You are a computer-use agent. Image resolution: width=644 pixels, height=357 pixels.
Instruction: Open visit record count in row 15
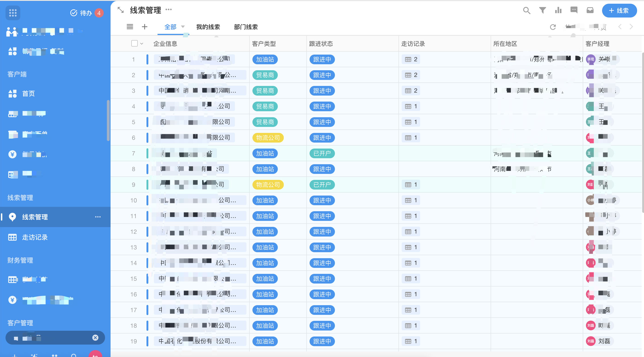click(411, 279)
